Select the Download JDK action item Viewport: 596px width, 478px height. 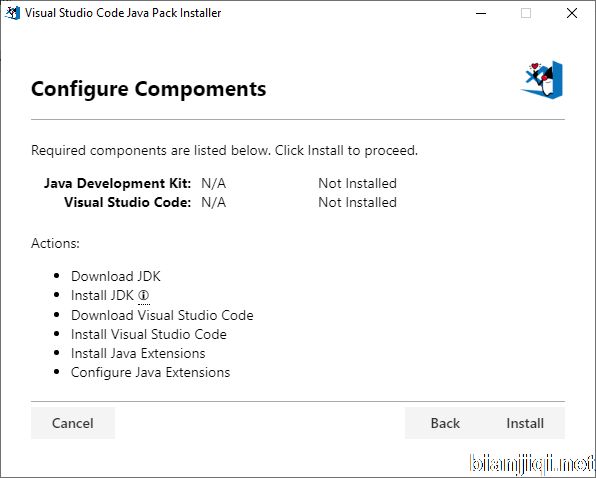point(116,276)
